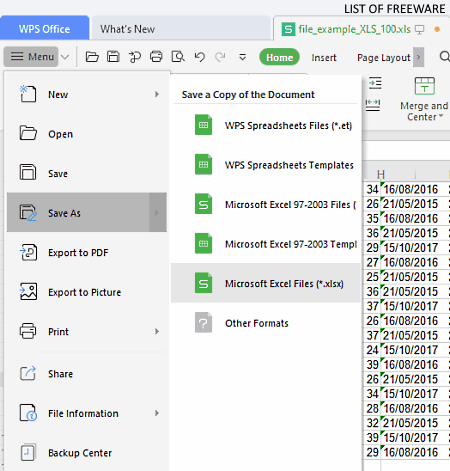
Task: Redo the last undone action
Action: (220, 57)
